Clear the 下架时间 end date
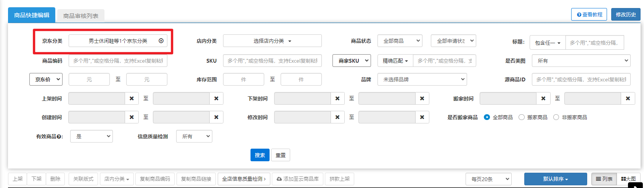644x188 pixels. (x=422, y=99)
